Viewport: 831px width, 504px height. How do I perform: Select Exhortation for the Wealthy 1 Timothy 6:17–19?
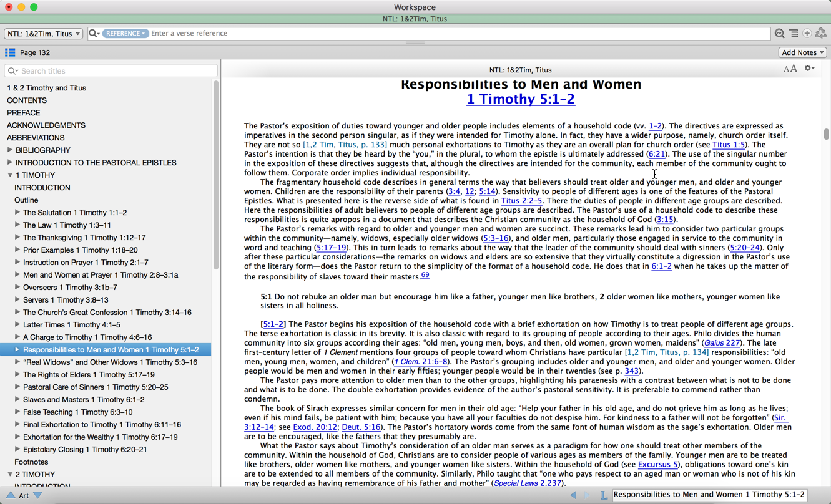tap(101, 437)
